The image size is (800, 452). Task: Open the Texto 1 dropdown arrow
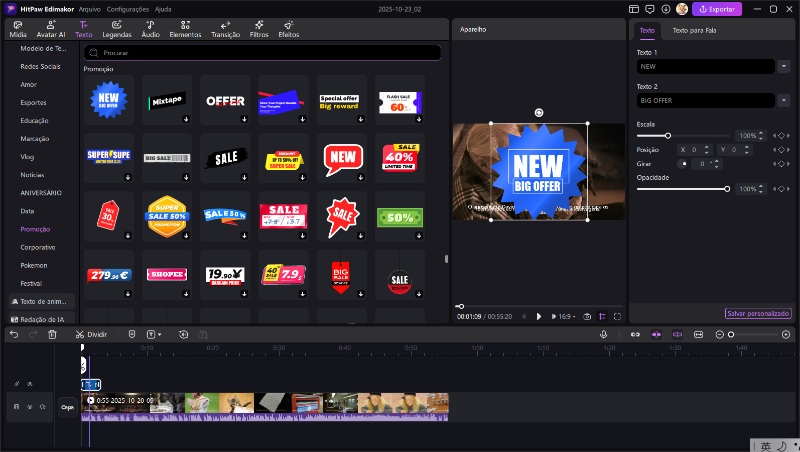783,66
